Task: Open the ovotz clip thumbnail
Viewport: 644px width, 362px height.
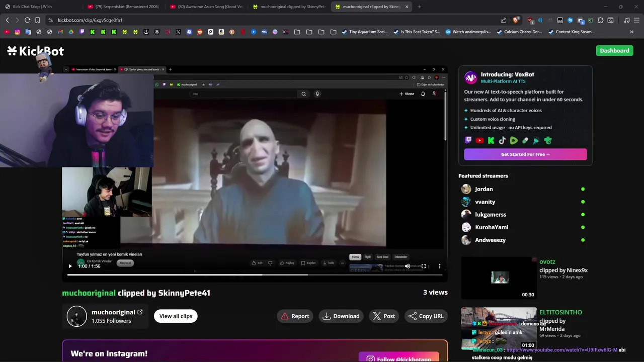Action: 499,278
